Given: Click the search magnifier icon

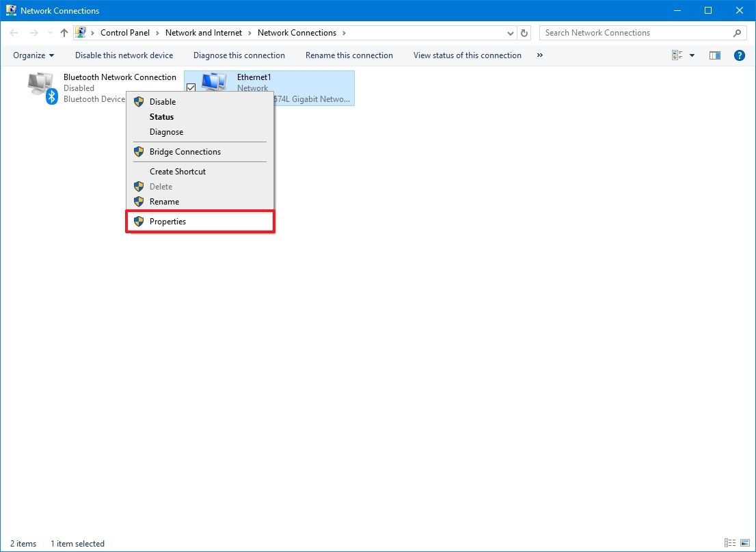Looking at the screenshot, I should [737, 32].
